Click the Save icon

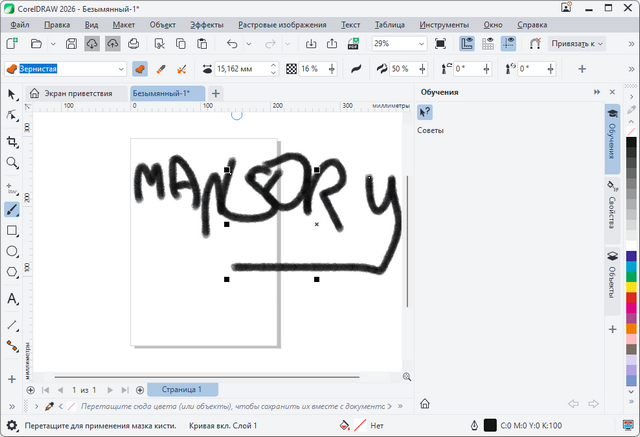click(71, 44)
